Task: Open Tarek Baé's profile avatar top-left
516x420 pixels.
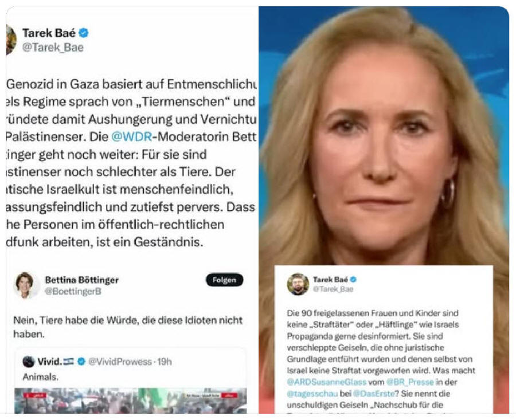Action: tap(11, 40)
